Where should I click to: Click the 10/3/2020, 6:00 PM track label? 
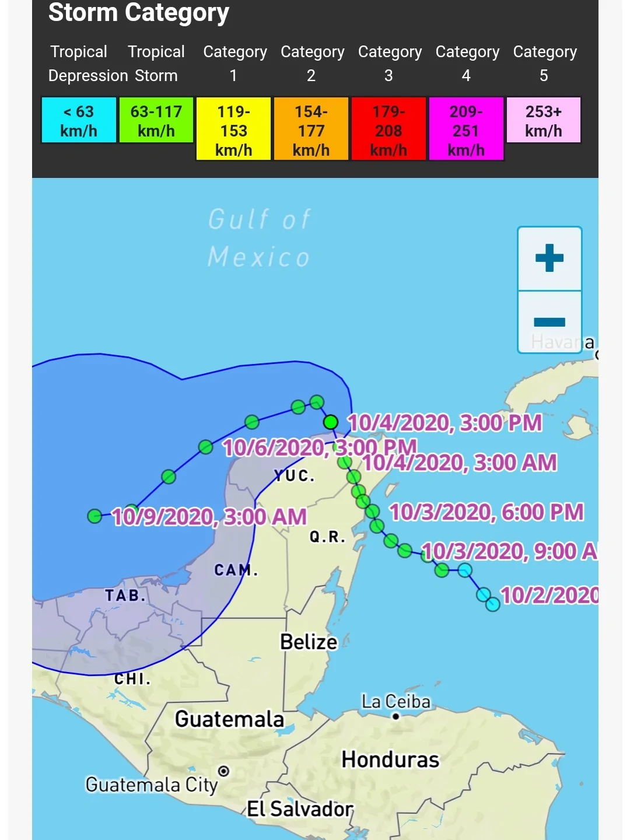pos(486,512)
